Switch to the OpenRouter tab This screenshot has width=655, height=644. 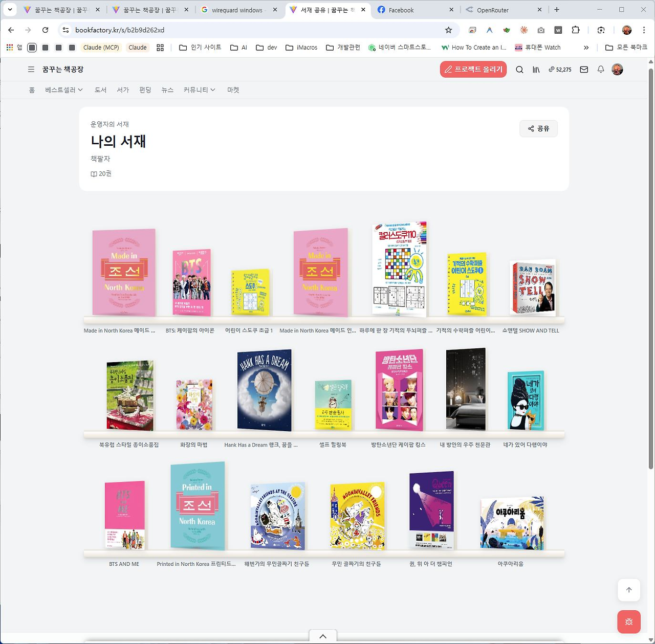(x=504, y=10)
